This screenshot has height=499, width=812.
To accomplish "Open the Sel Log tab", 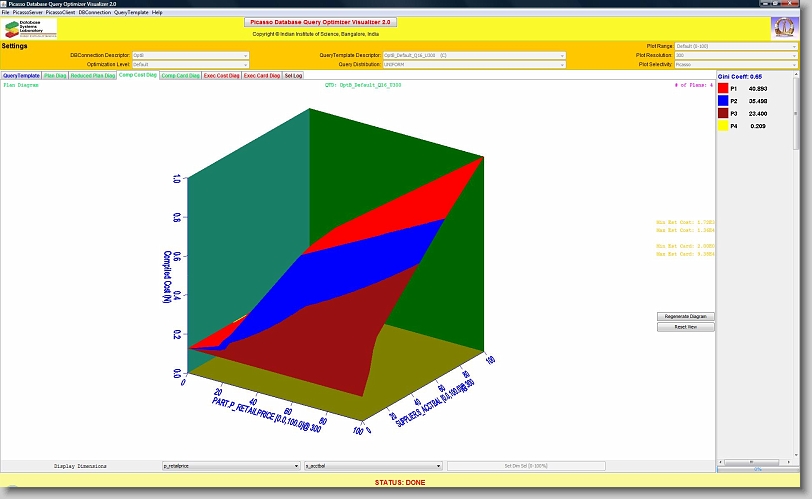I will click(294, 75).
